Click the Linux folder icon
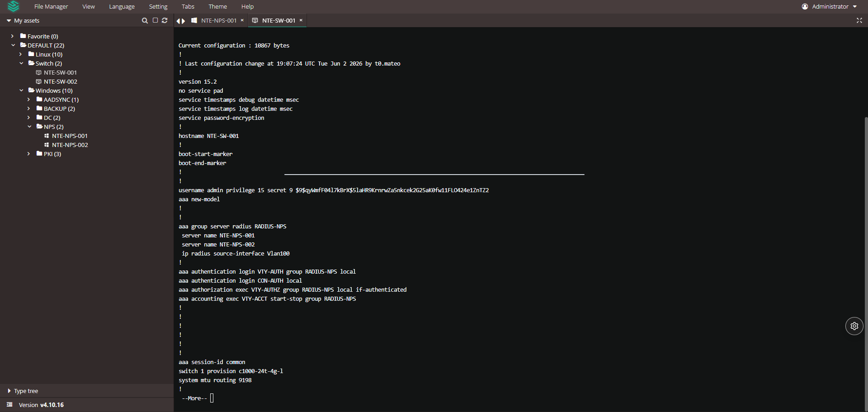This screenshot has width=868, height=412. click(31, 54)
